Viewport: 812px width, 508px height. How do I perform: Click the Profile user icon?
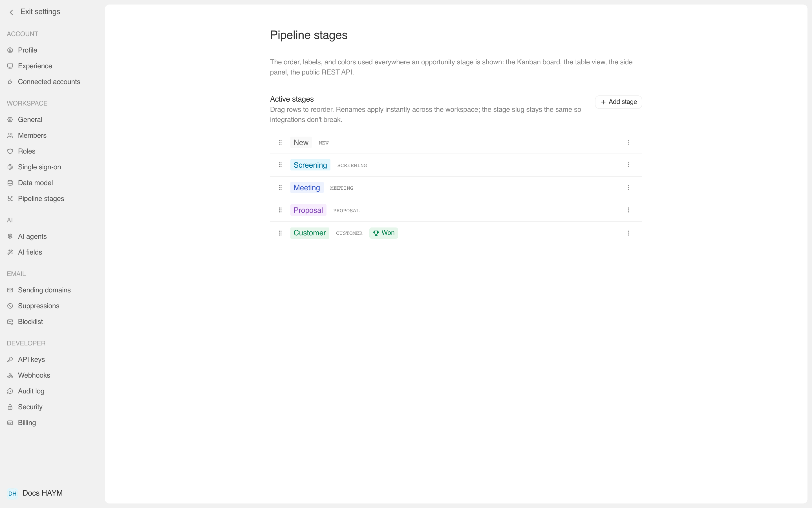point(10,50)
